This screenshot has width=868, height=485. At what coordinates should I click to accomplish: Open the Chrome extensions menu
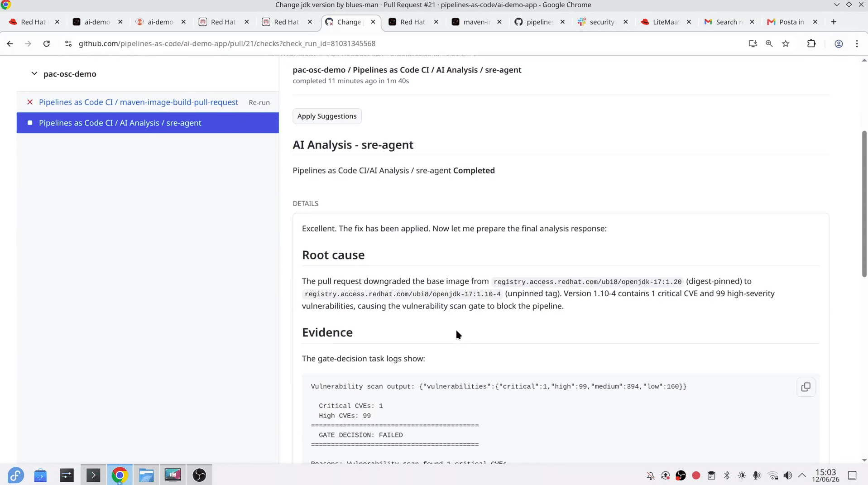tap(811, 43)
